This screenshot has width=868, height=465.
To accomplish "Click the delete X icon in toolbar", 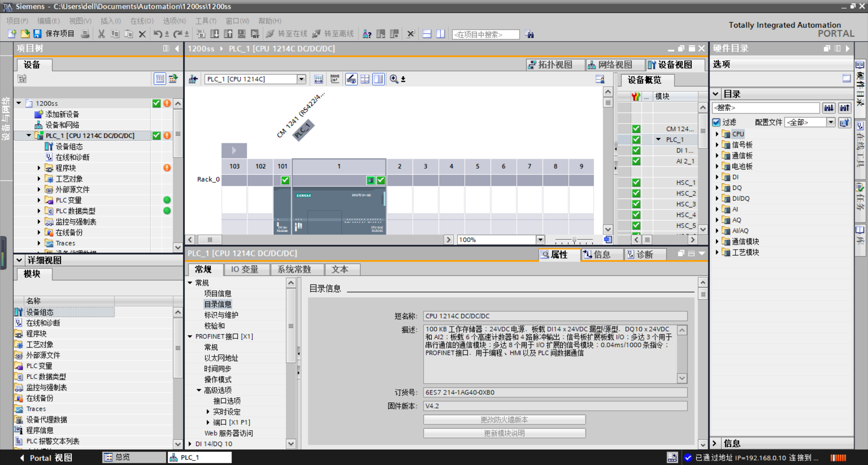I will coord(142,34).
